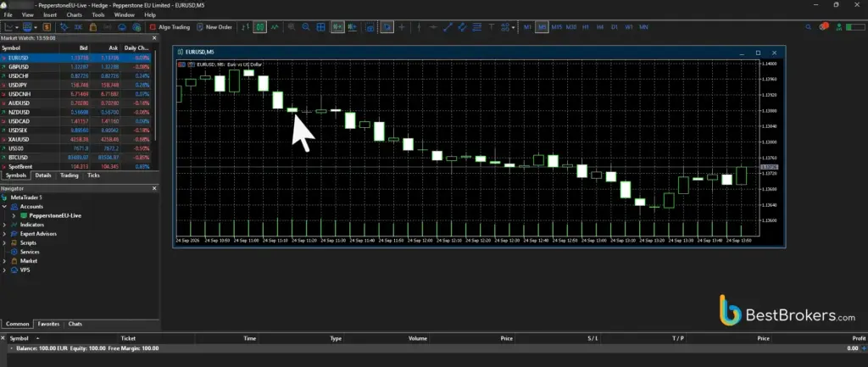Screen dimensions: 868x367
Task: Open the New Order dialog
Action: tap(214, 26)
